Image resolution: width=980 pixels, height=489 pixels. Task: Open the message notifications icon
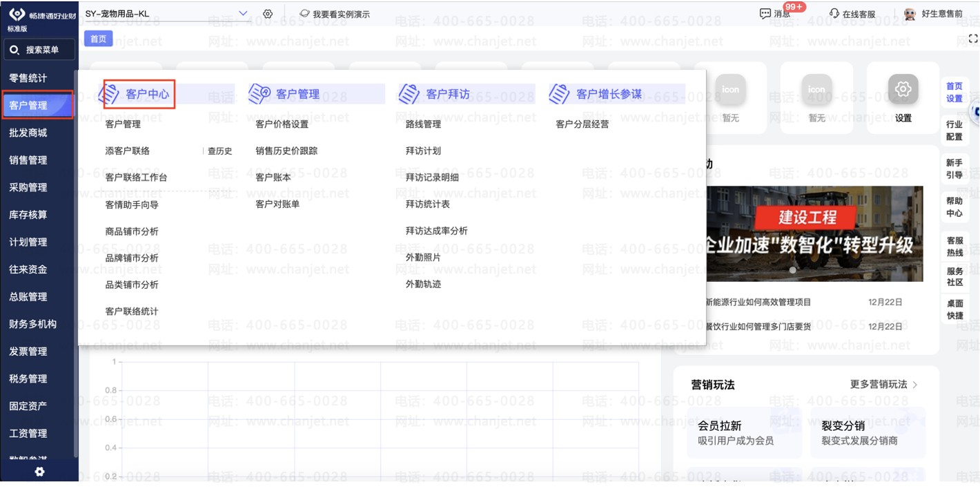[x=765, y=14]
